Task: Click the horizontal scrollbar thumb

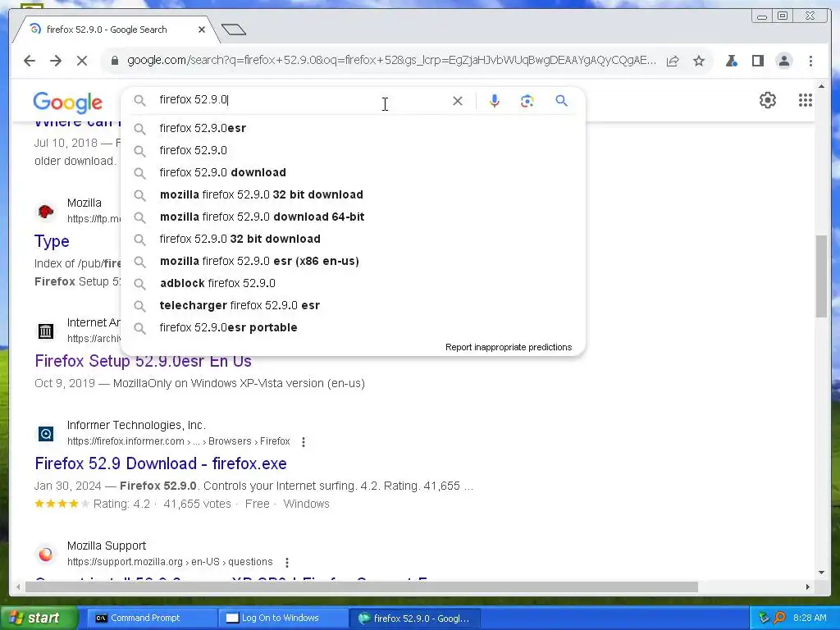Action: click(x=362, y=587)
